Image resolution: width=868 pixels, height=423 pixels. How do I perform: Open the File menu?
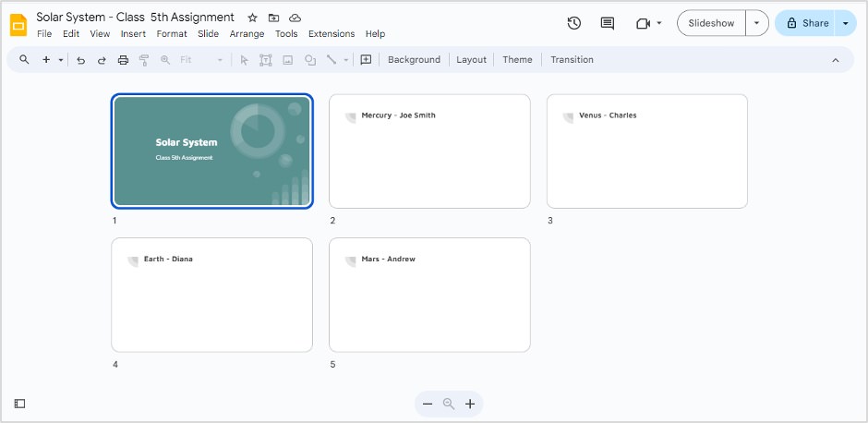44,34
